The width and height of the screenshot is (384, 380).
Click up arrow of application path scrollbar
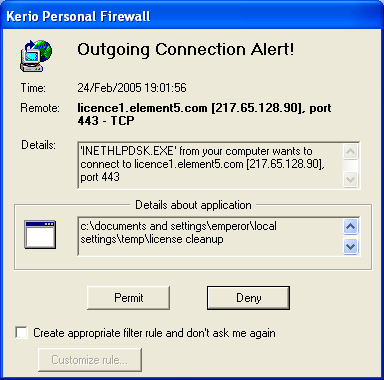[x=350, y=227]
